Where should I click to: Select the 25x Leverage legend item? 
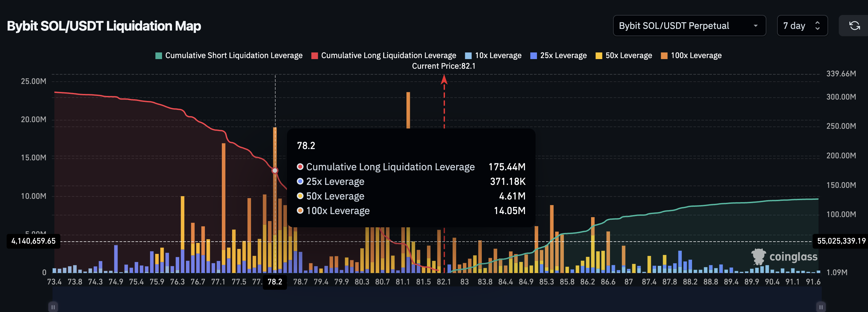tap(558, 55)
